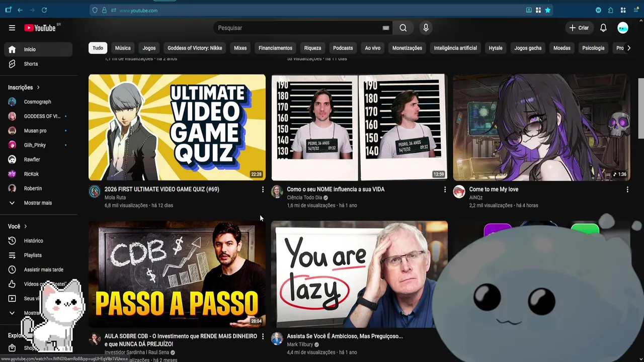This screenshot has width=644, height=362.
Task: Open title Como o seu NOME influencia
Action: click(x=336, y=190)
